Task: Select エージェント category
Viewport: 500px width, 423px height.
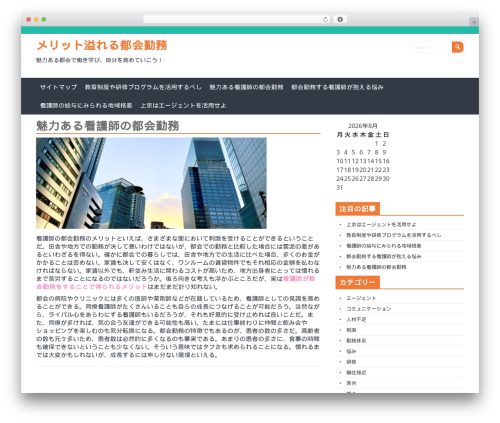Action: click(x=361, y=298)
